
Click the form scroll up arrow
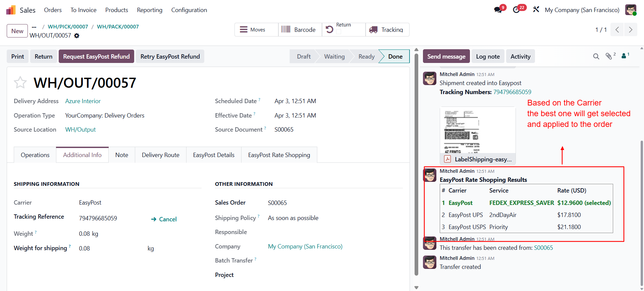pyautogui.click(x=416, y=50)
